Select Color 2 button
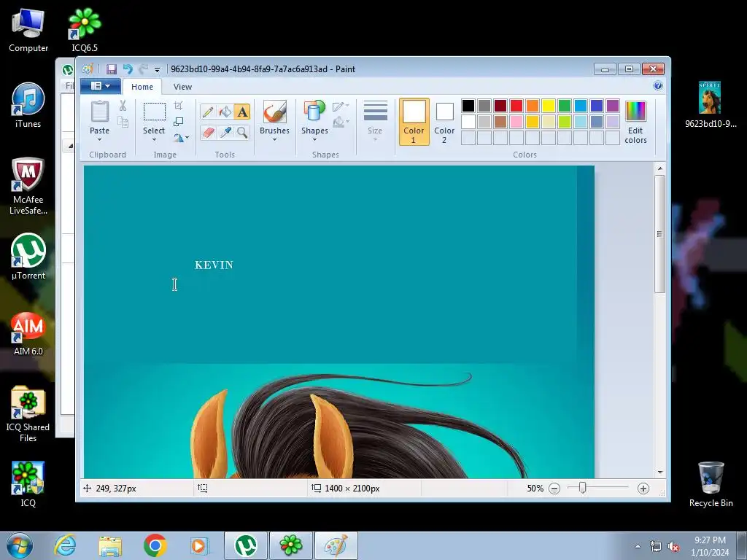The image size is (747, 560). click(444, 122)
